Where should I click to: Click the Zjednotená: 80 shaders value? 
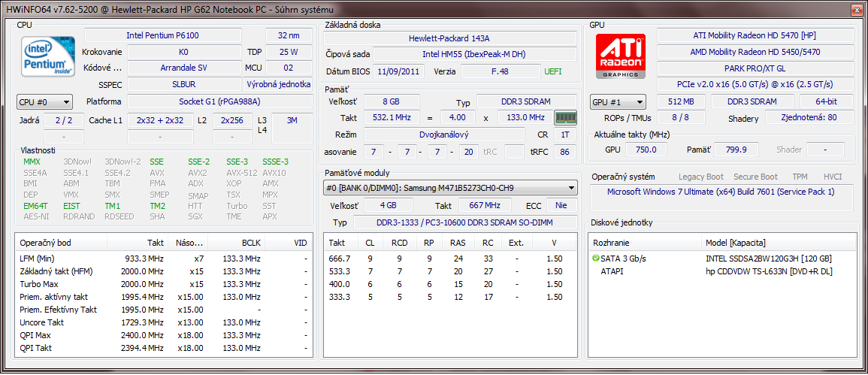tap(809, 118)
